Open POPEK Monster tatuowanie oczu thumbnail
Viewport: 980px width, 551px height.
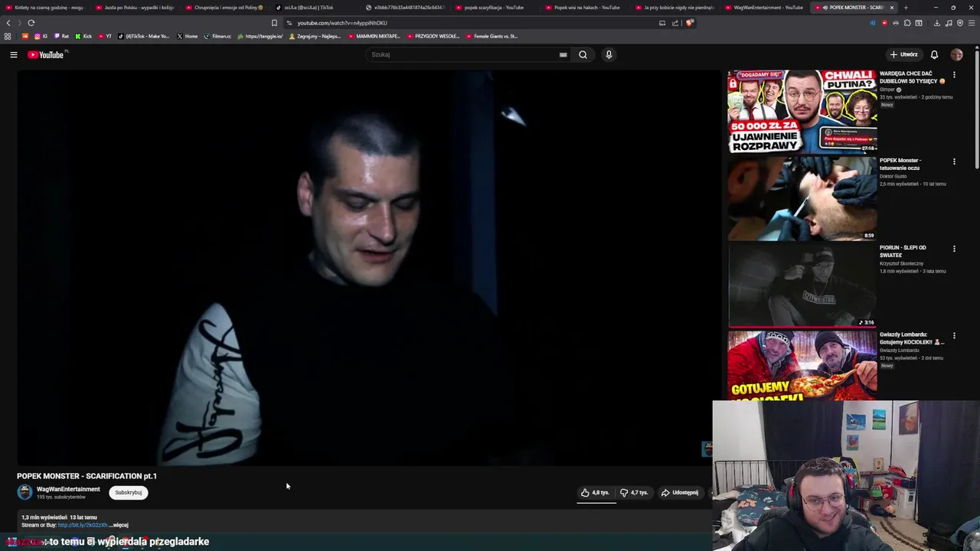tap(802, 199)
